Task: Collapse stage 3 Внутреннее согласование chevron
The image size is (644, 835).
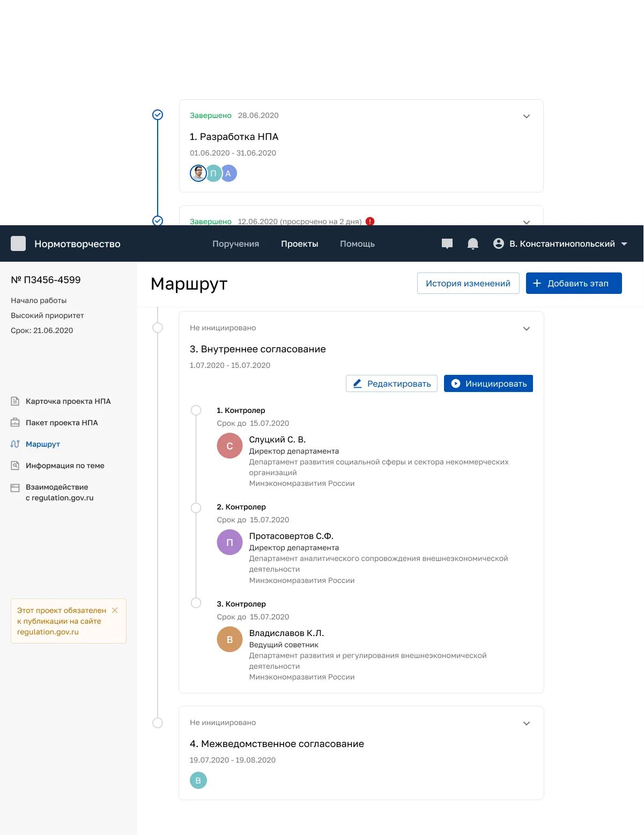Action: point(527,329)
